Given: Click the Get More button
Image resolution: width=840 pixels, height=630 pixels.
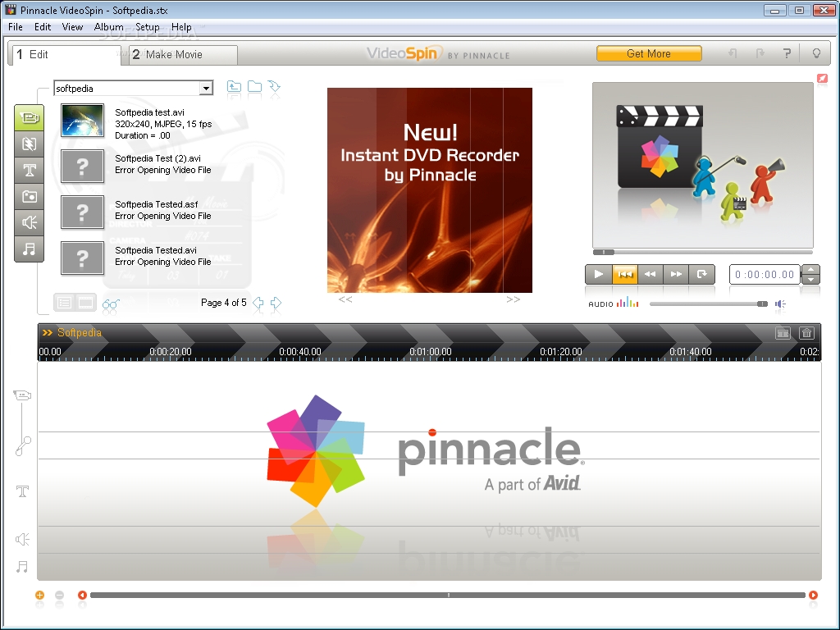Looking at the screenshot, I should click(x=649, y=53).
